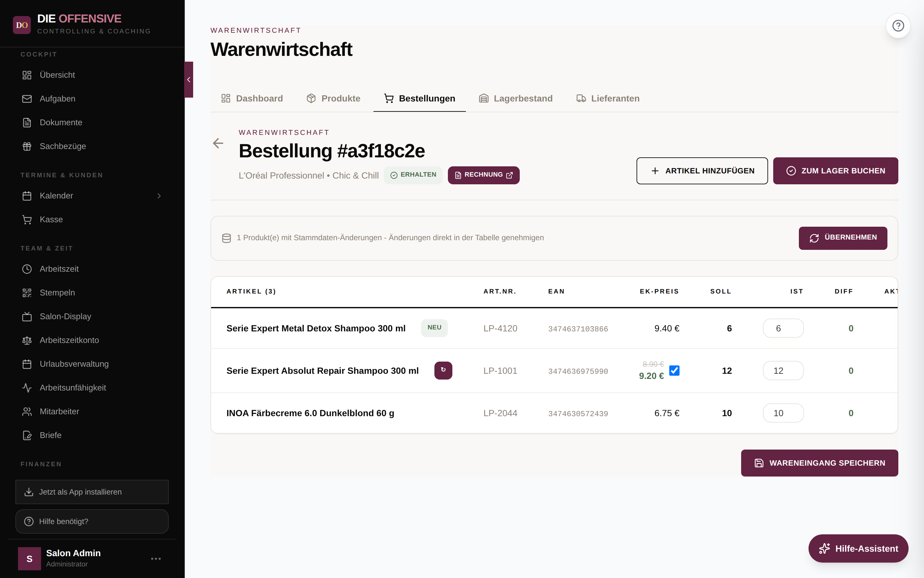Image resolution: width=924 pixels, height=578 pixels.
Task: Click the Salon Admin avatar
Action: (x=30, y=558)
